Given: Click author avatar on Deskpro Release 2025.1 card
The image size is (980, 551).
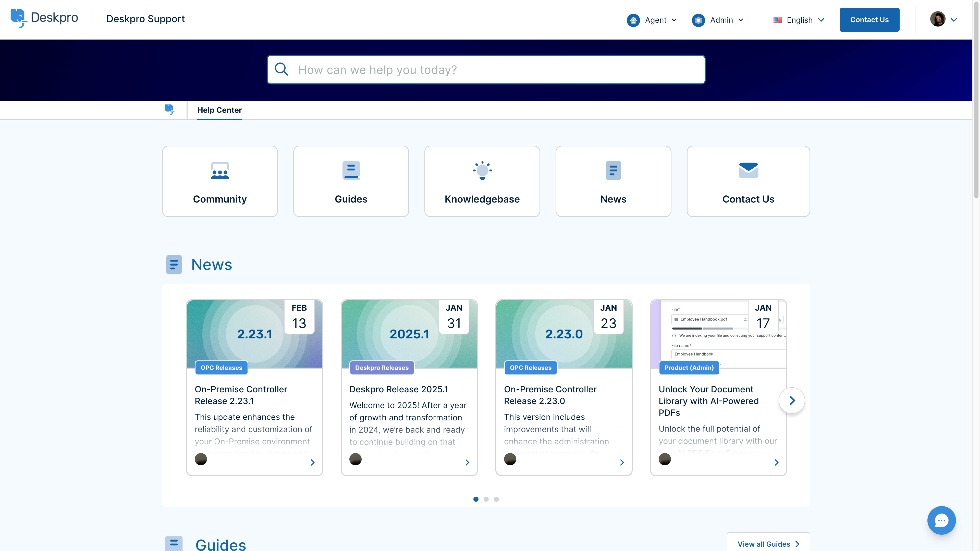Looking at the screenshot, I should [355, 459].
